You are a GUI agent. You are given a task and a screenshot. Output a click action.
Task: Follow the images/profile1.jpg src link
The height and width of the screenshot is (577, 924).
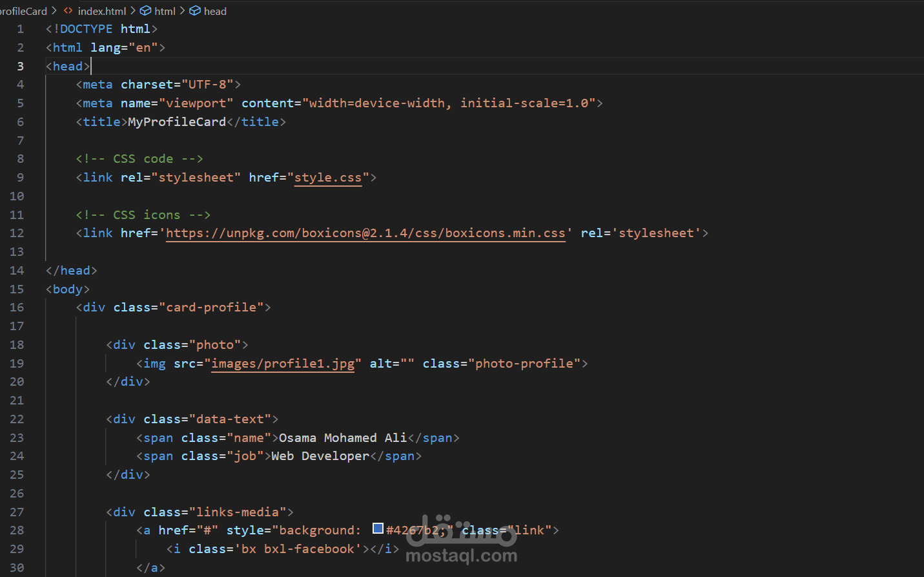pos(283,364)
